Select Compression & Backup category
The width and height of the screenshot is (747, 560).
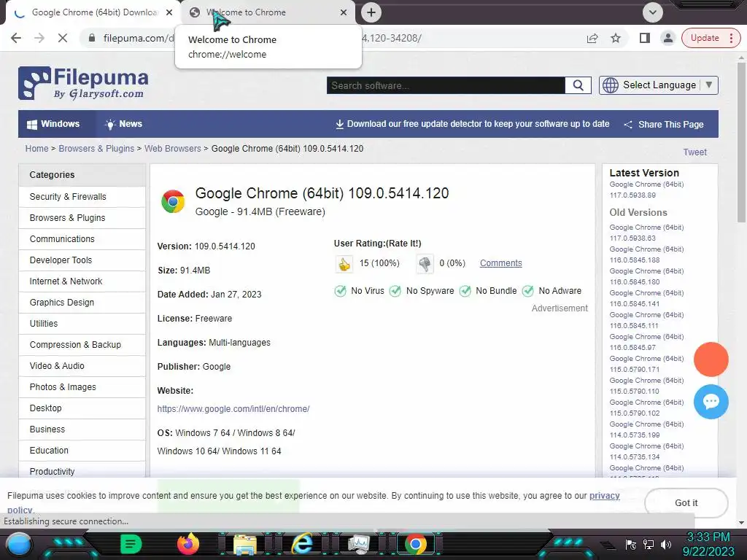point(82,345)
